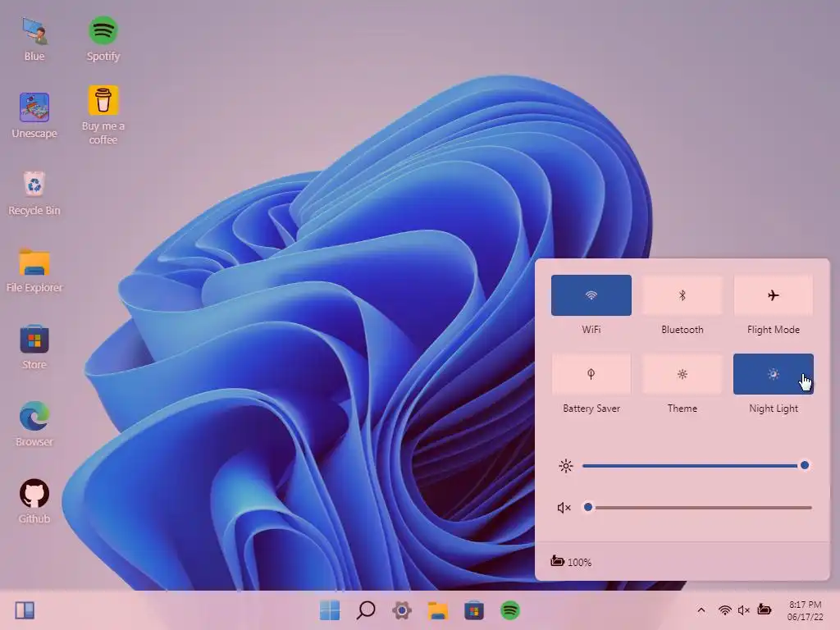
Task: Open the Start menu
Action: (330, 610)
